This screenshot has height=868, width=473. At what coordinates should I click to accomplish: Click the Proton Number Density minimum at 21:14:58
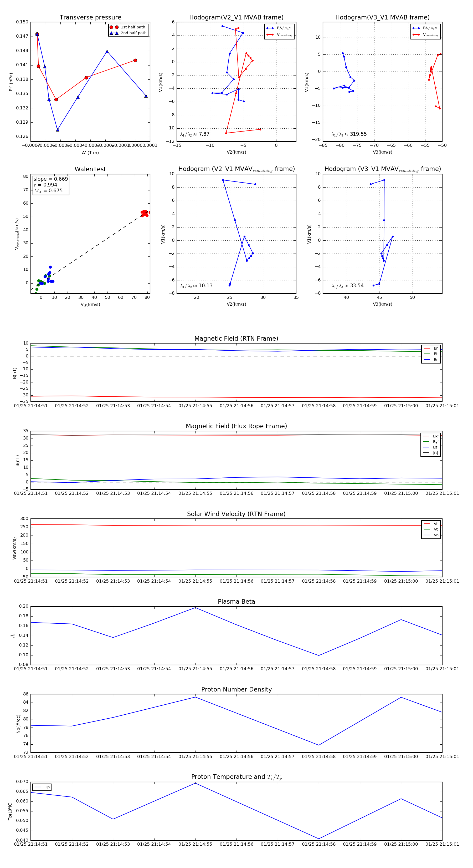(319, 745)
